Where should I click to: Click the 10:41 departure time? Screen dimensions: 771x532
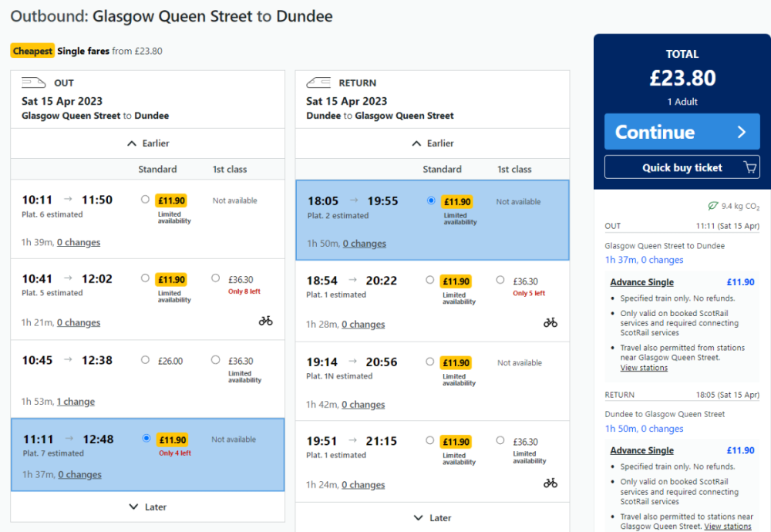(37, 279)
